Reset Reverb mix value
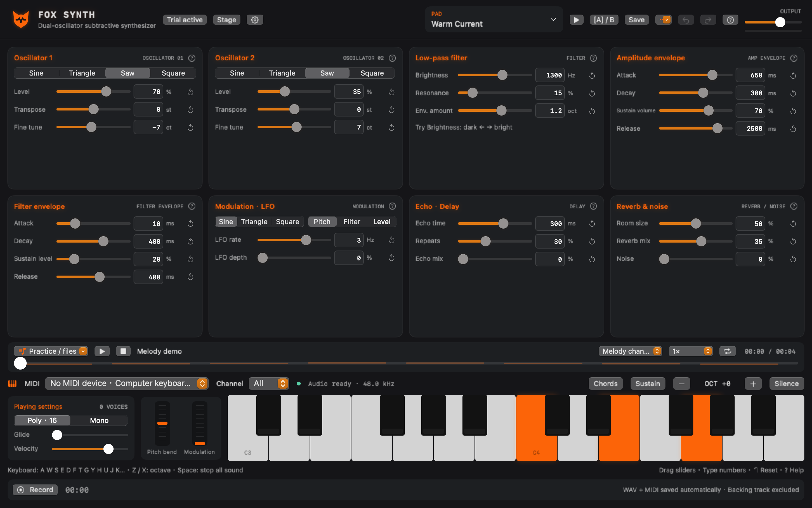 [793, 242]
